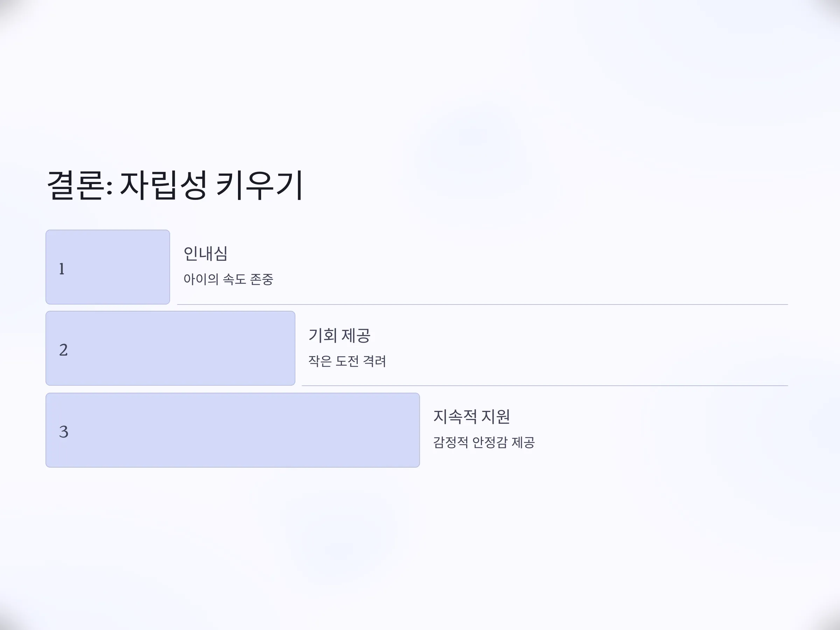Click the number 3 inside third box
This screenshot has height=630, width=840.
pos(63,432)
